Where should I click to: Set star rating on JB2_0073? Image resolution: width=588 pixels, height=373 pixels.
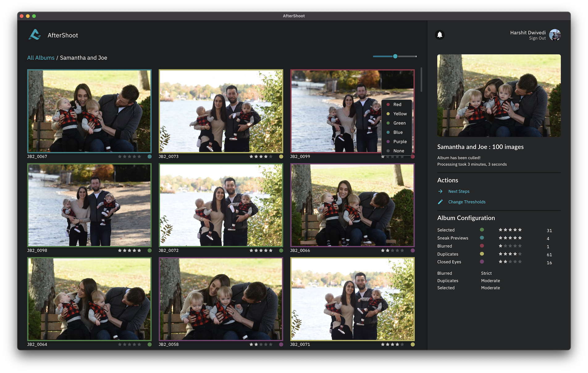(261, 157)
